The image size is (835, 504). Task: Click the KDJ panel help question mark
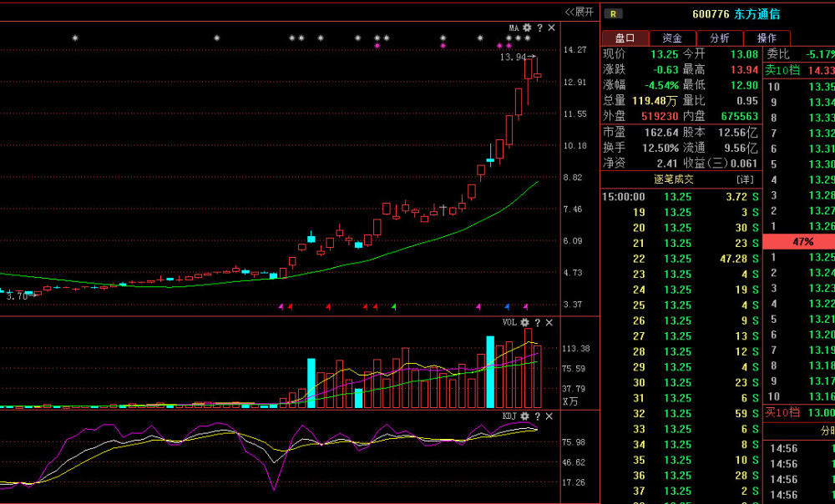click(538, 416)
